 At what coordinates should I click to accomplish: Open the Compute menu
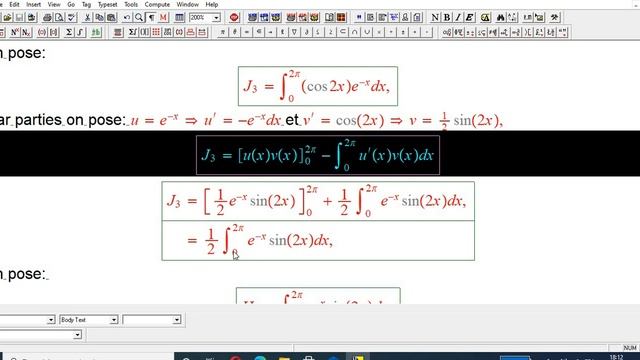coord(157,4)
